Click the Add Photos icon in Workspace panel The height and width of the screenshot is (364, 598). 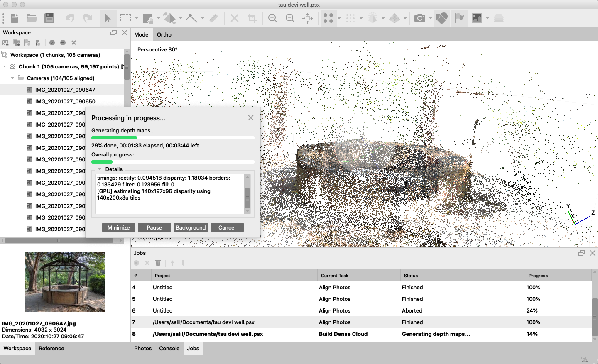pos(17,42)
